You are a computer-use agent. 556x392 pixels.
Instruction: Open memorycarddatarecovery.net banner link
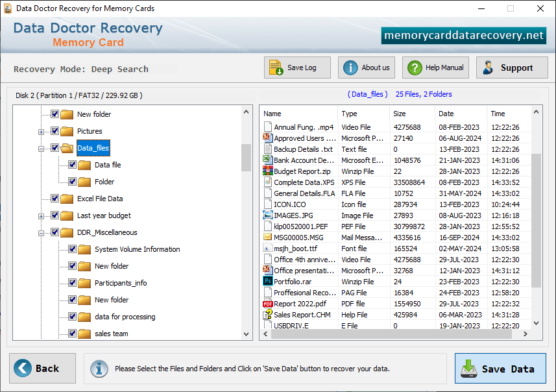[x=463, y=36]
